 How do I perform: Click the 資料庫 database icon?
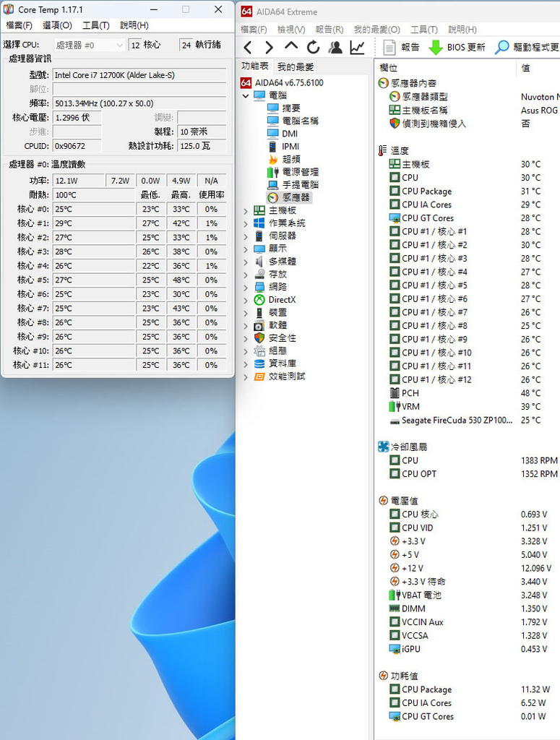tap(259, 363)
